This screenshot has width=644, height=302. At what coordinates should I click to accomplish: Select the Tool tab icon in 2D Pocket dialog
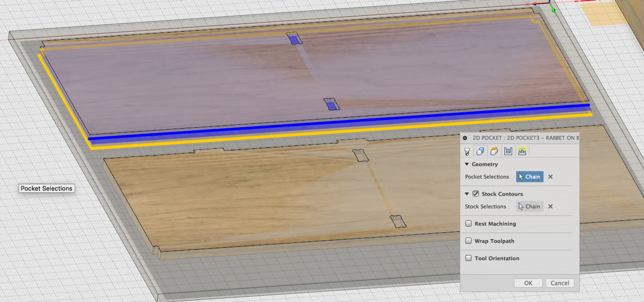coord(468,151)
